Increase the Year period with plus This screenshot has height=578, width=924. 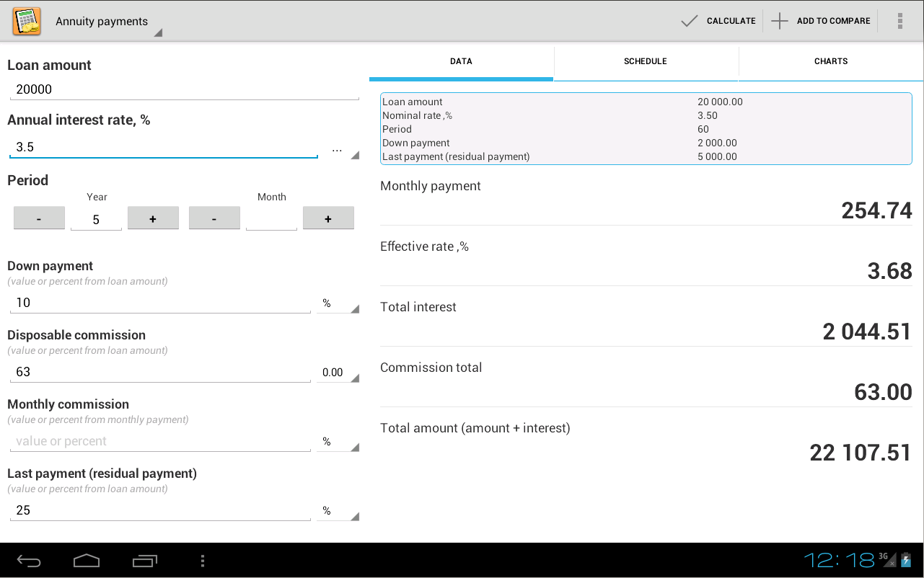(x=153, y=218)
